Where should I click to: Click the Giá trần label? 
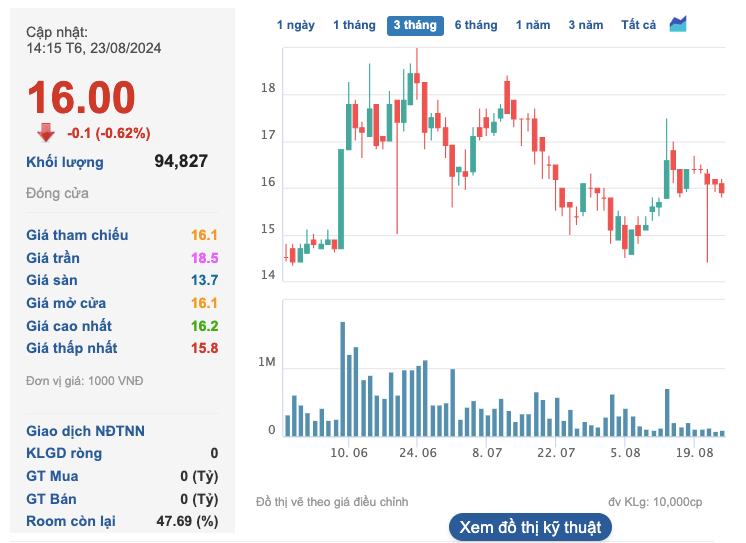(53, 258)
